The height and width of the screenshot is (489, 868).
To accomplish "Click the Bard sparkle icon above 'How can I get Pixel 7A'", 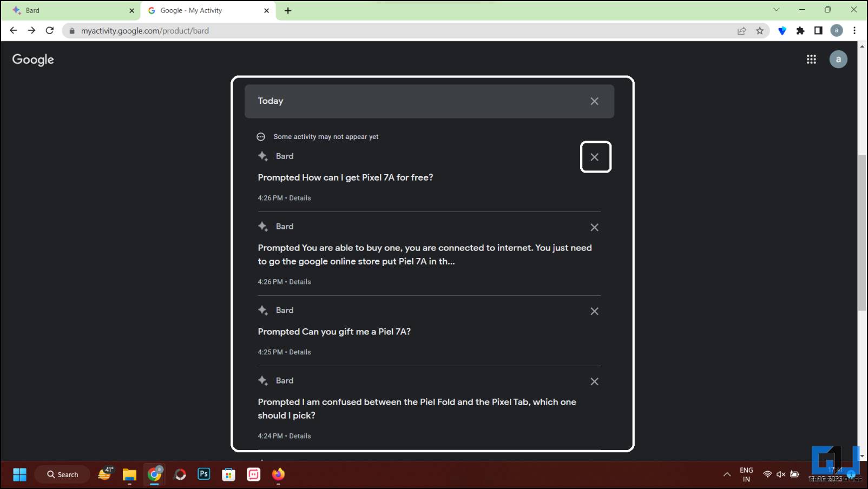I will pyautogui.click(x=263, y=156).
